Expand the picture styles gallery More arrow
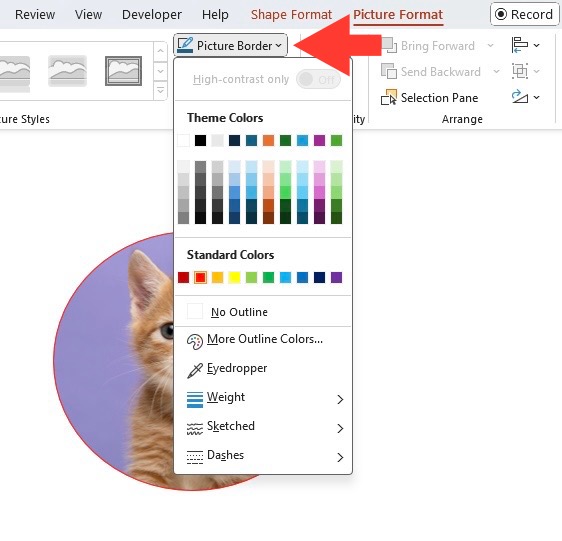The image size is (562, 541). tap(160, 90)
